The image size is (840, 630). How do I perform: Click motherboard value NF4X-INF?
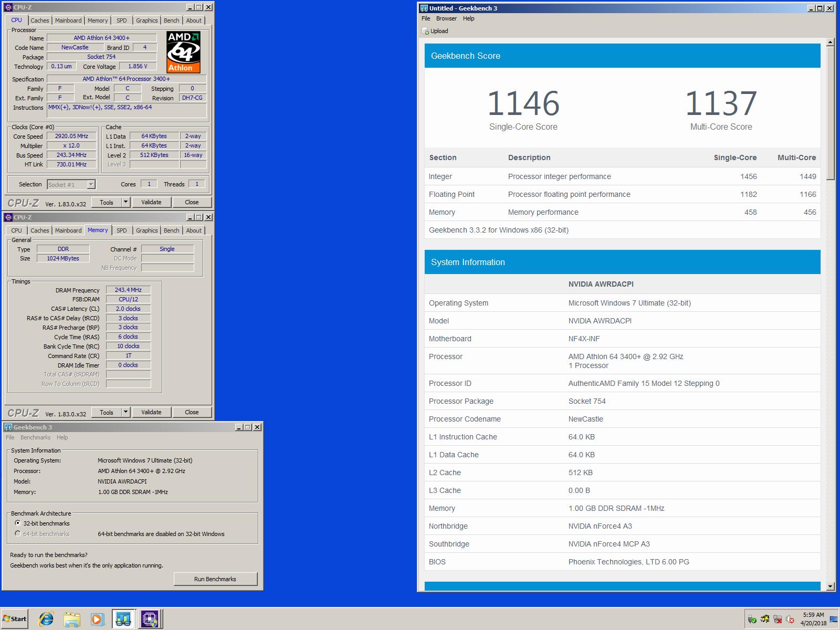click(584, 339)
